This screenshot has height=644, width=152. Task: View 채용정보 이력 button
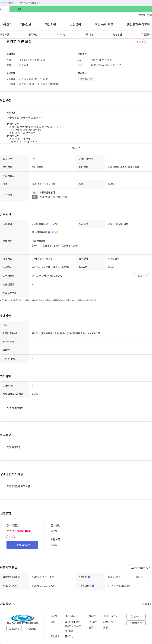point(136,623)
